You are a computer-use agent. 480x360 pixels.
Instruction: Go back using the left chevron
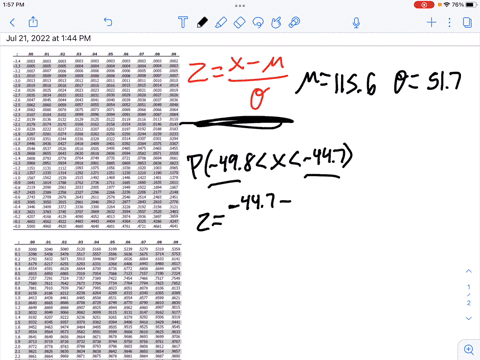pos(13,22)
